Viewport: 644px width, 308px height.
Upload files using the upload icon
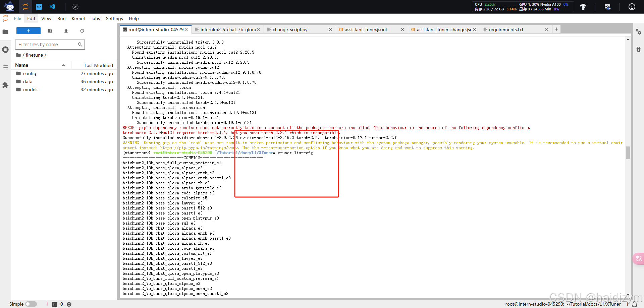point(66,31)
